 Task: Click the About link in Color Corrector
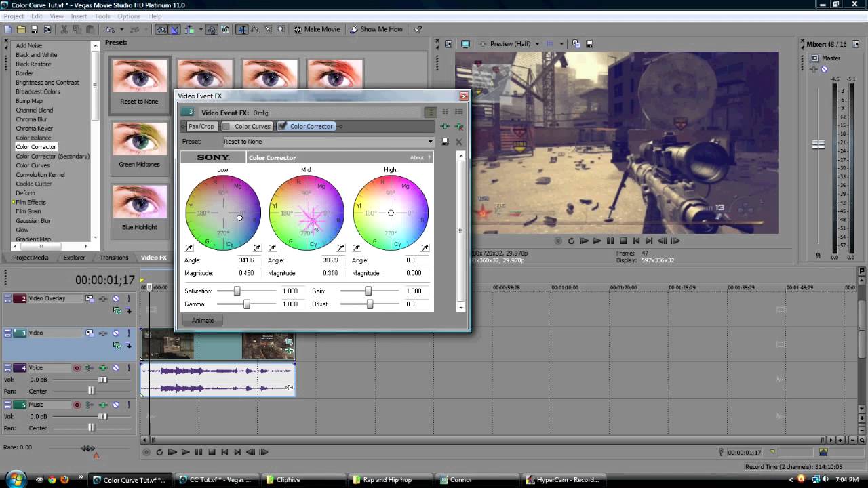pos(417,158)
